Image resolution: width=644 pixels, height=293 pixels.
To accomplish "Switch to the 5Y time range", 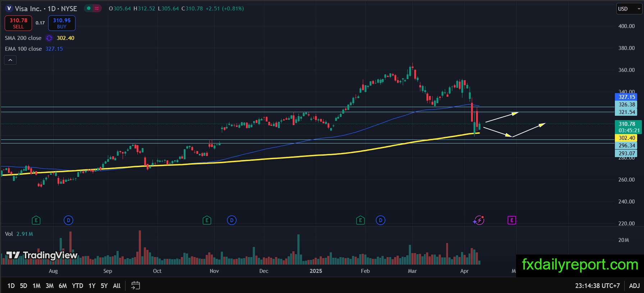I will (x=104, y=285).
